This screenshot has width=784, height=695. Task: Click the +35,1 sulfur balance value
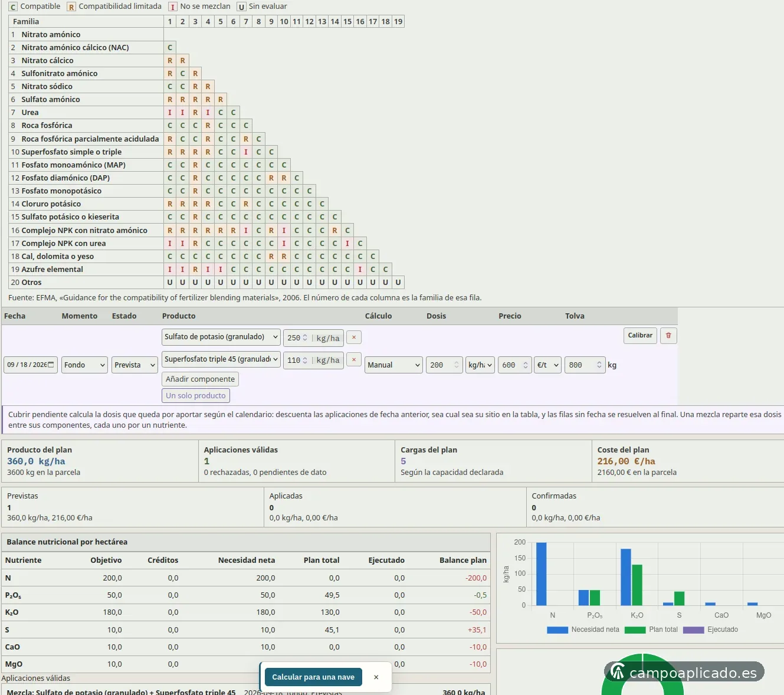pos(477,630)
